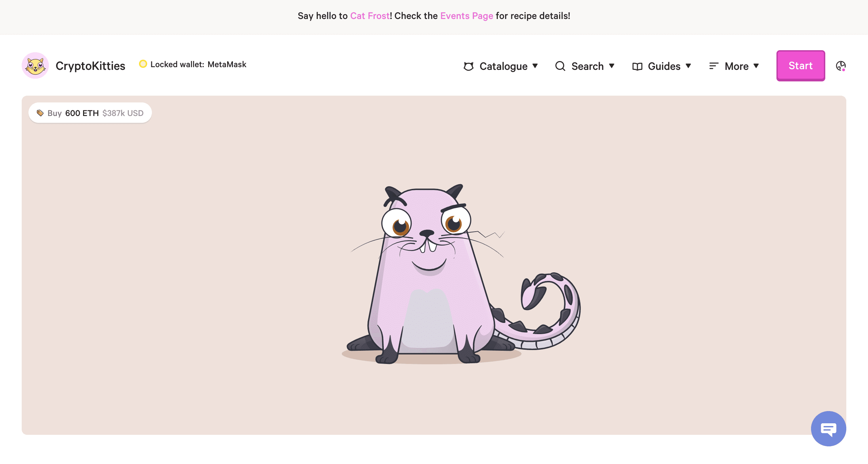Expand the Guides dropdown arrow
Screen dimensions: 868x464
[688, 66]
